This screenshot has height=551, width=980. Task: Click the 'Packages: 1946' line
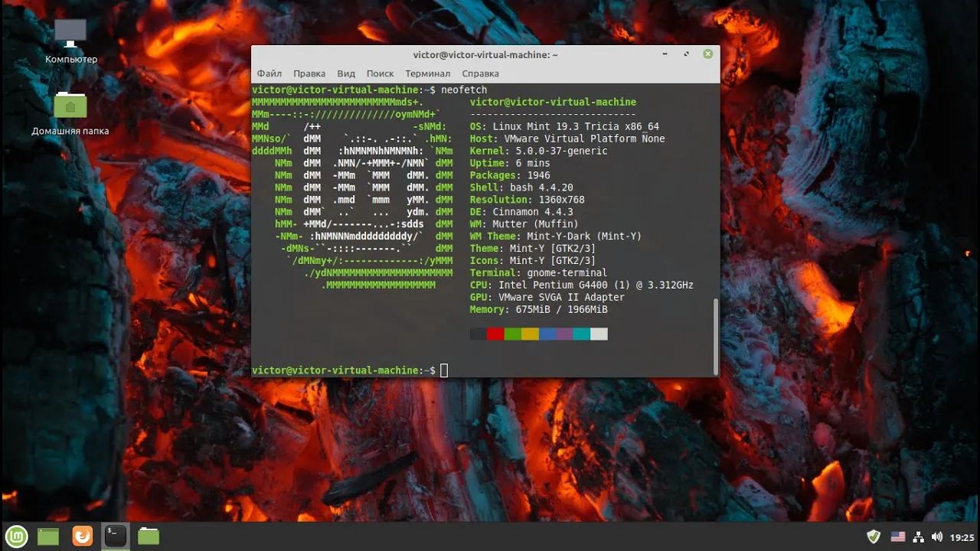tap(510, 175)
